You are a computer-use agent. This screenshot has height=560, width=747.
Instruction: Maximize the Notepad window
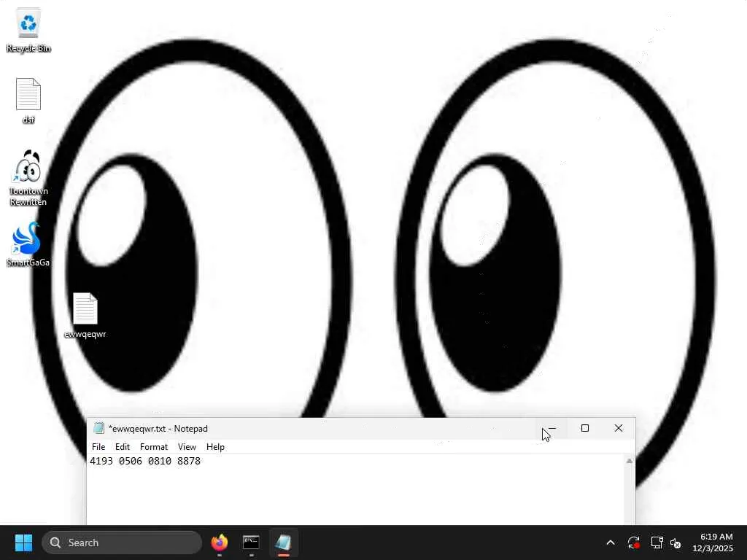(x=585, y=428)
